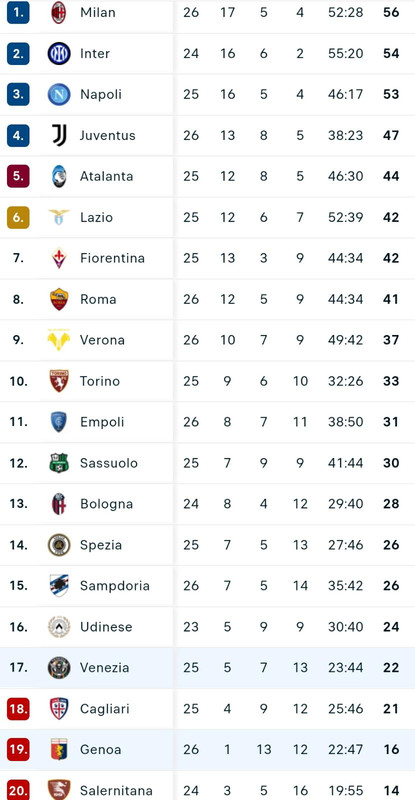This screenshot has height=800, width=415.
Task: Click the Atalanta club crest
Action: 59,176
